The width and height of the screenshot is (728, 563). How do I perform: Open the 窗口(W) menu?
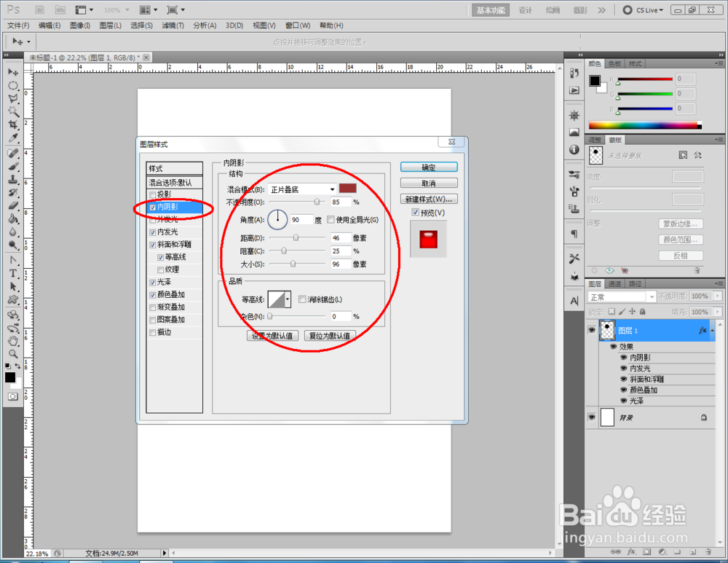click(298, 25)
